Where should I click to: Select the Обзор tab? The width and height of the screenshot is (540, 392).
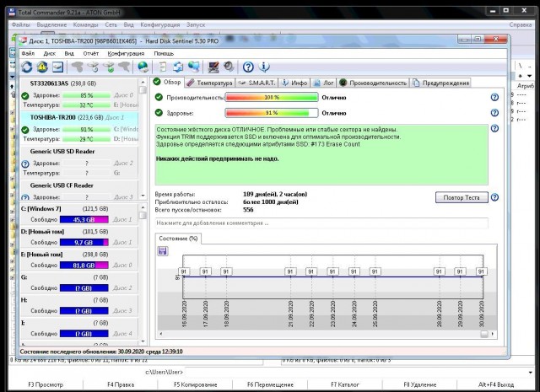(167, 82)
